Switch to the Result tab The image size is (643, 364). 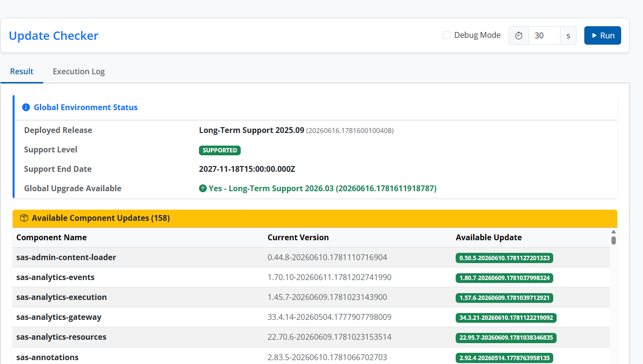coord(22,71)
